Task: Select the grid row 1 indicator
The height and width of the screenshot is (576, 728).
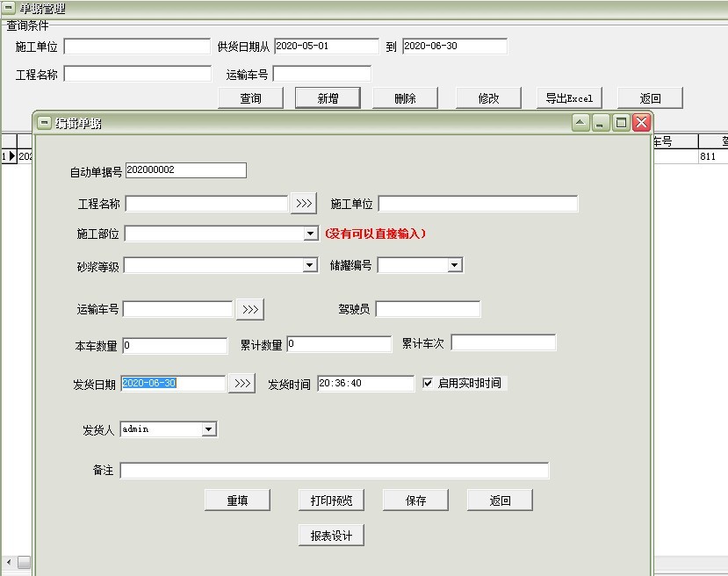Action: tap(9, 156)
